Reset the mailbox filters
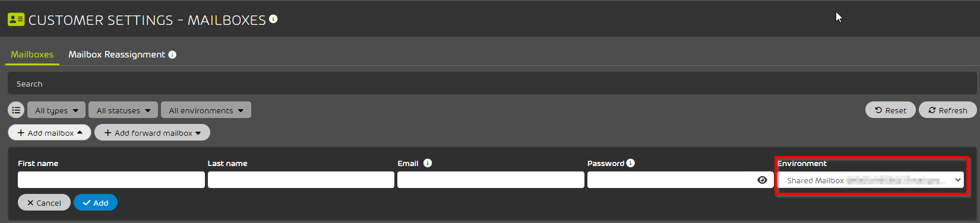The height and width of the screenshot is (223, 980). 890,110
